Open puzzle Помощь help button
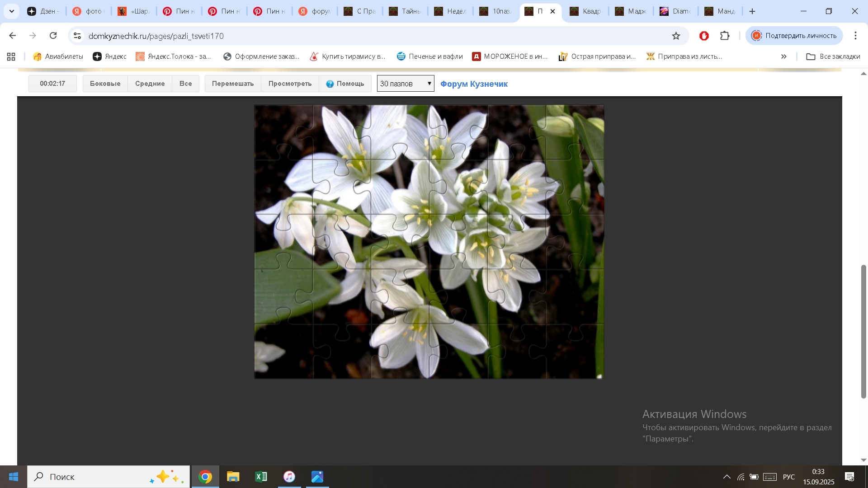 (x=345, y=84)
